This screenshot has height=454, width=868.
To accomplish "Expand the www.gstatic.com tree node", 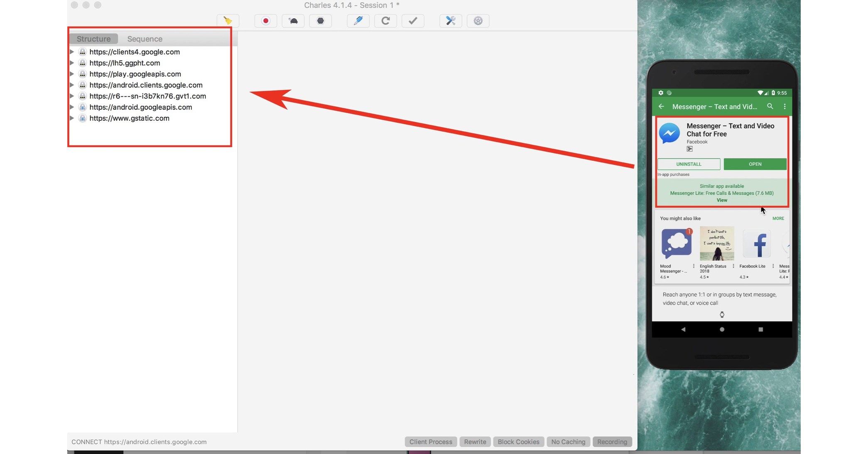I will 72,118.
